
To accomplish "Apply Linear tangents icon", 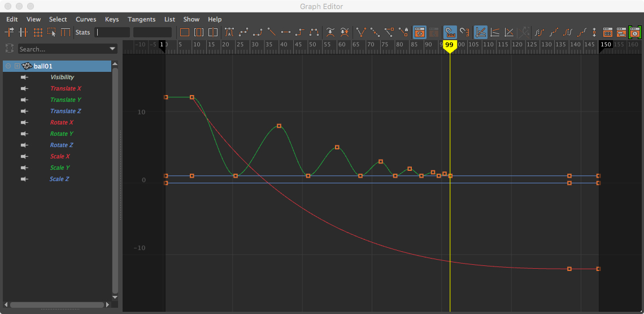I will click(272, 32).
